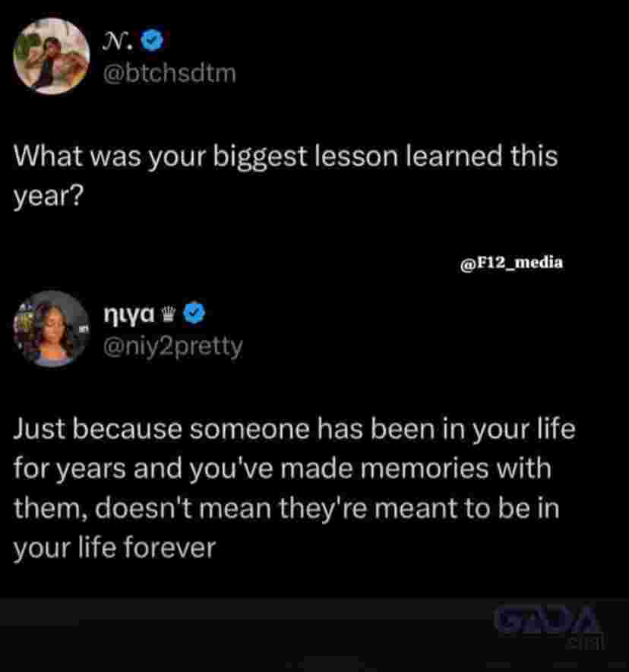The height and width of the screenshot is (672, 629).
Task: Click the reply line starting "Just because someone"
Action: pyautogui.click(x=294, y=430)
